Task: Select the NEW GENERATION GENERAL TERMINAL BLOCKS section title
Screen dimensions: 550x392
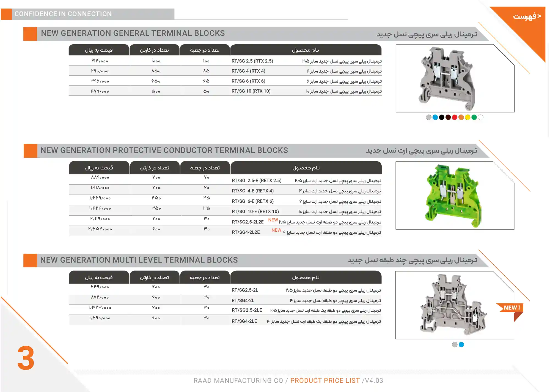Action: tap(133, 33)
